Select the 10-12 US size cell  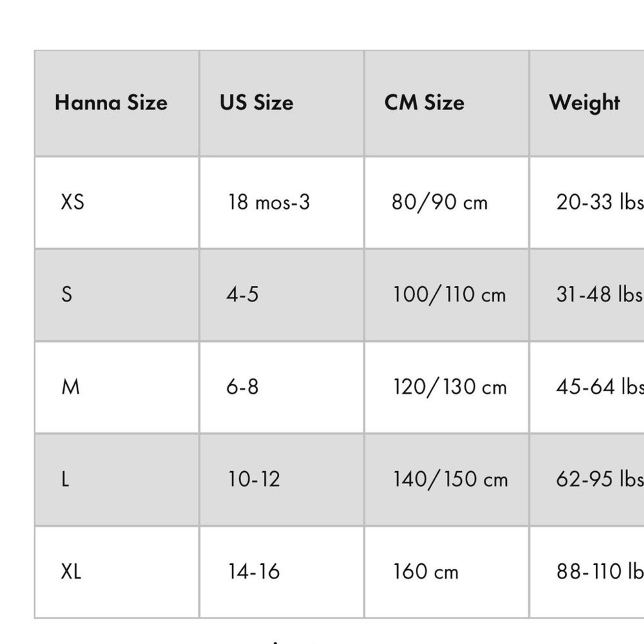[254, 479]
